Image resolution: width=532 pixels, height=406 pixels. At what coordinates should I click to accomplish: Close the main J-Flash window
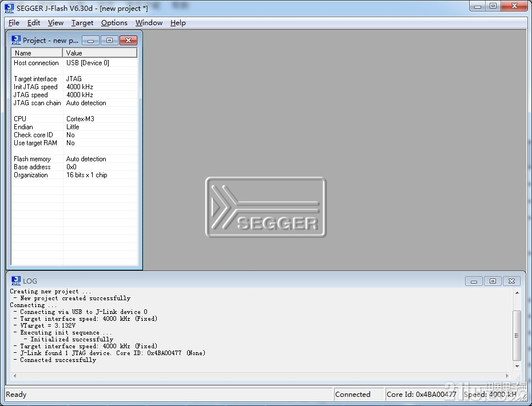pos(514,6)
